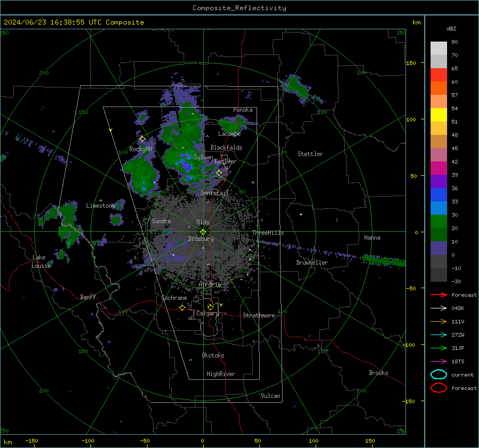
Task: Click the HighRiver label
Action: pos(221,374)
